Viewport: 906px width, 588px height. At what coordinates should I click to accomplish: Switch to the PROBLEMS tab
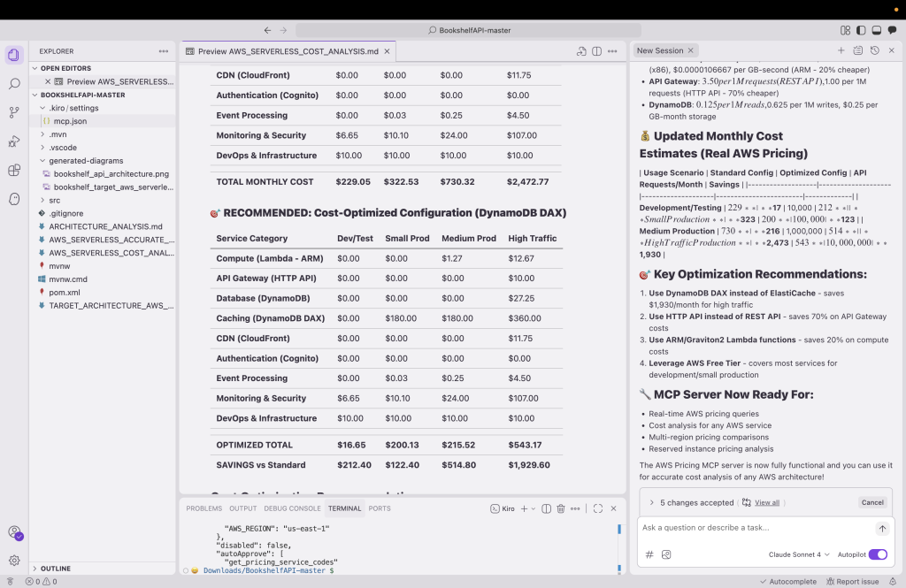[203, 508]
